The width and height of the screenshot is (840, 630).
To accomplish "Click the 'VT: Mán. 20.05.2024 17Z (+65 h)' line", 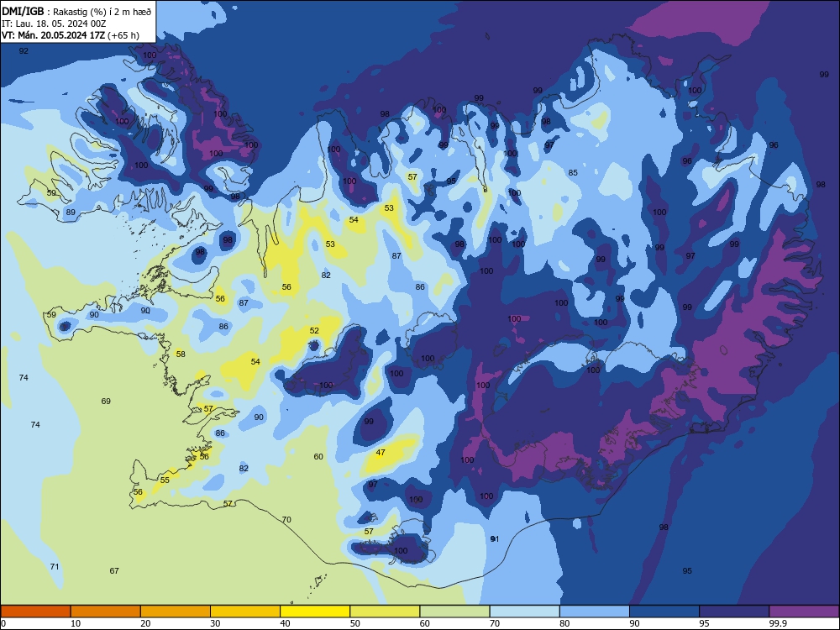I will coord(71,35).
